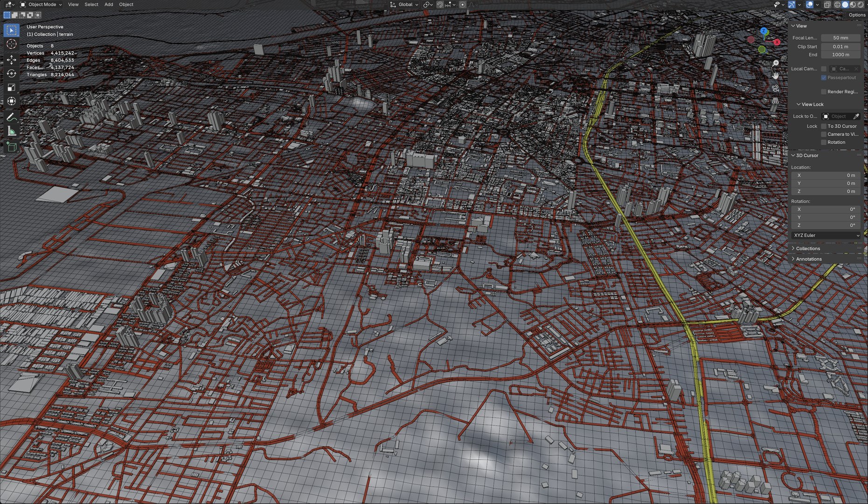Adjust Clip Start 0.01 m field

(840, 47)
